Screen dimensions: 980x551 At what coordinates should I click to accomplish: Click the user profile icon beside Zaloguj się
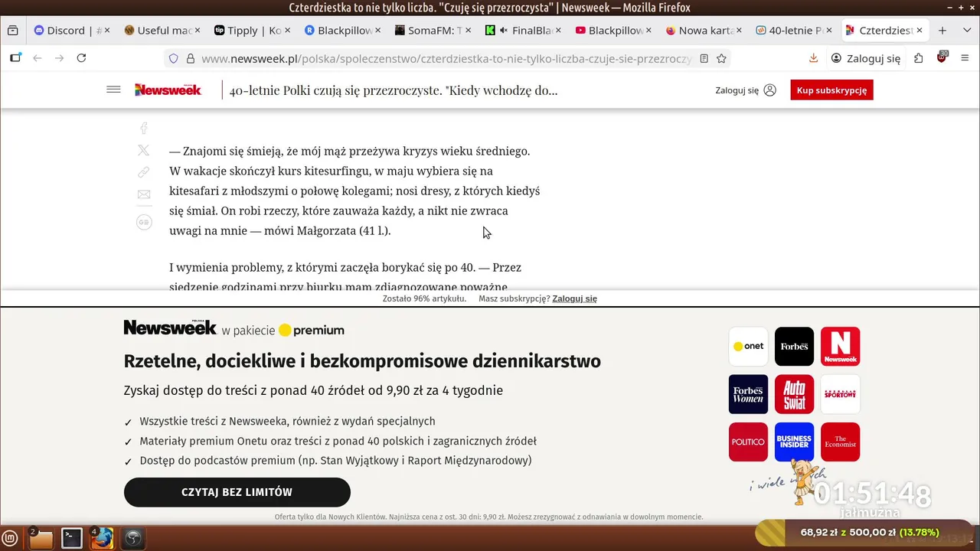(x=770, y=90)
